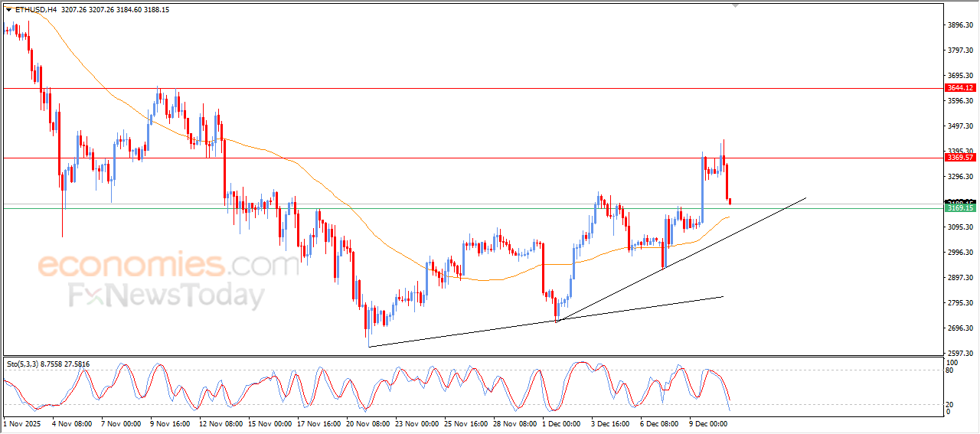Click the stochastic 80 level label
Image resolution: width=980 pixels, height=434 pixels.
952,370
